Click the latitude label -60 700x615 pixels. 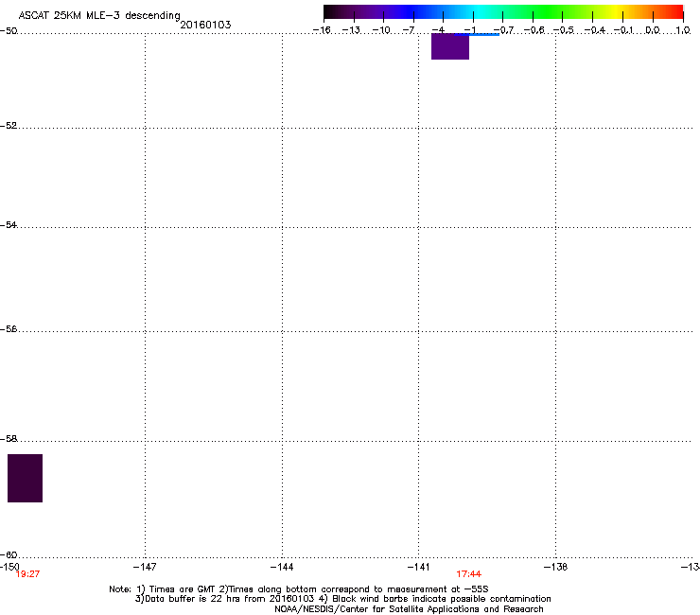(x=9, y=555)
